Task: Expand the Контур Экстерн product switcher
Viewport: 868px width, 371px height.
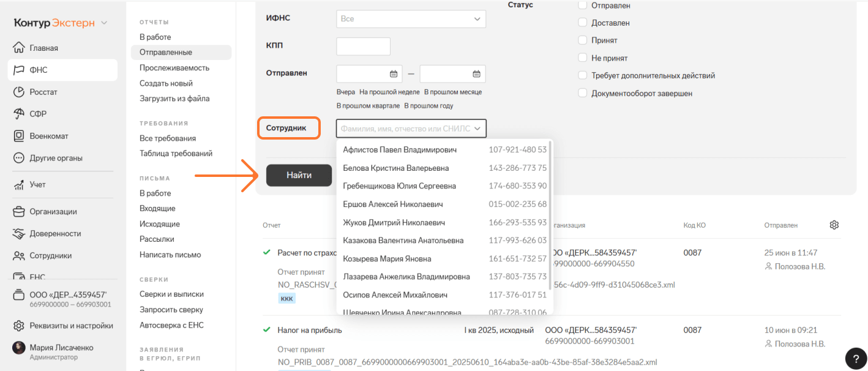Action: 104,23
